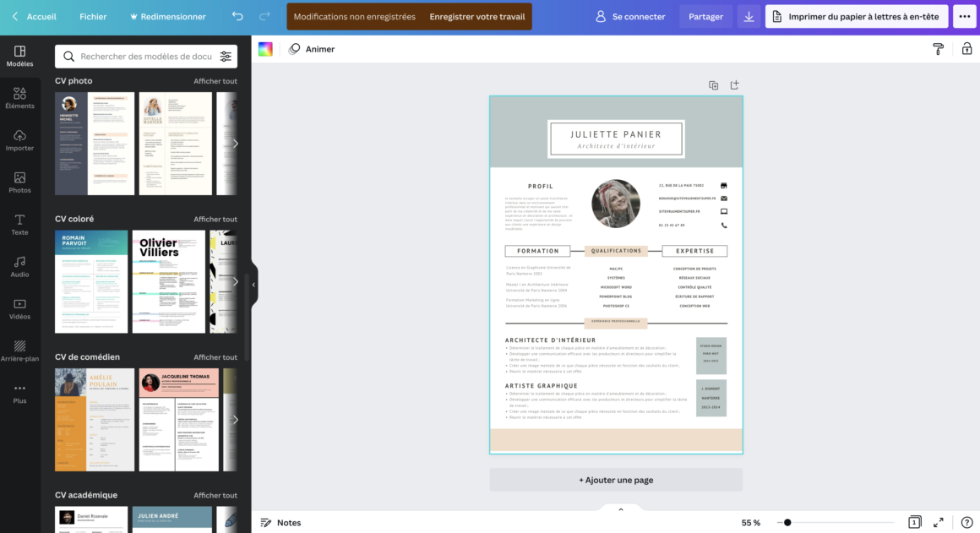Select the Juliette Panier title on the canvas
Screen dimensions: 980x533
pos(616,134)
